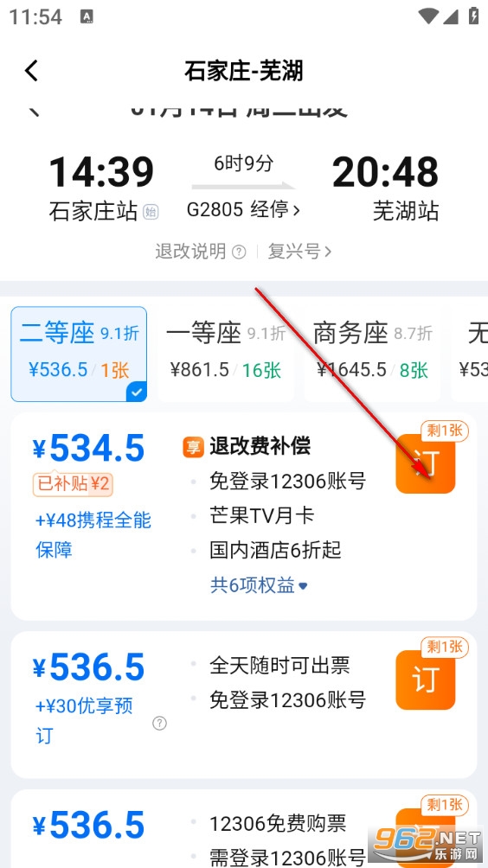Image resolution: width=488 pixels, height=868 pixels.
Task: Tap the orange 享 benefit badge icon
Action: [193, 447]
